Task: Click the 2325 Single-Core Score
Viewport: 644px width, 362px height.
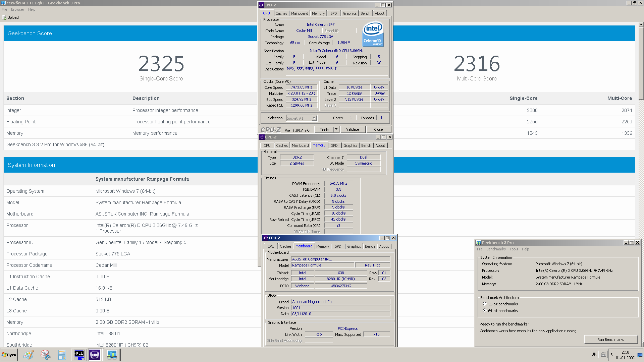Action: [161, 64]
